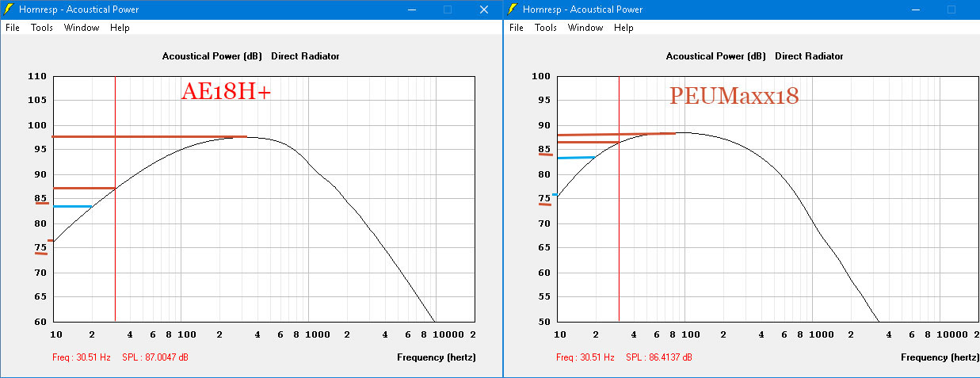This screenshot has width=980, height=378.
Task: Maximize the left Hornresp window
Action: click(448, 10)
